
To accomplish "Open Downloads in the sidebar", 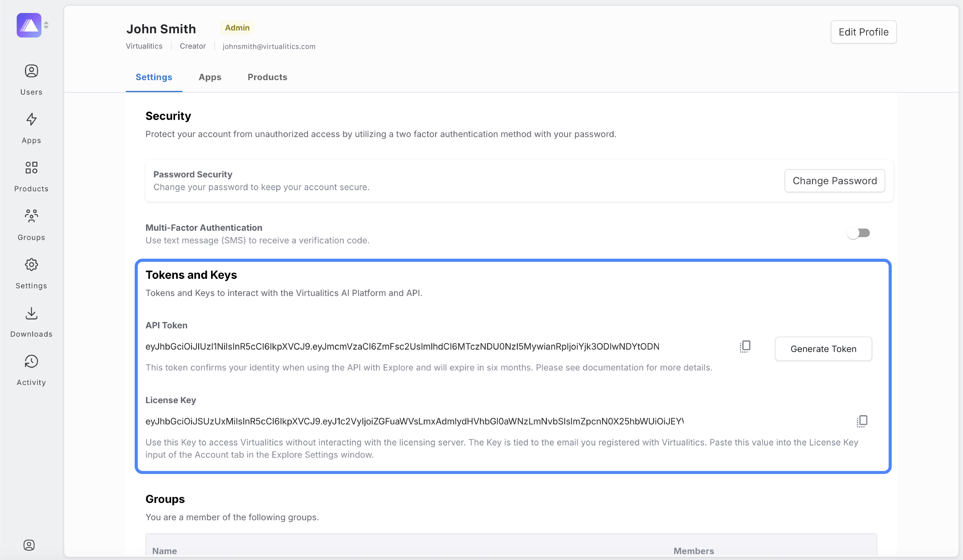I will point(31,322).
